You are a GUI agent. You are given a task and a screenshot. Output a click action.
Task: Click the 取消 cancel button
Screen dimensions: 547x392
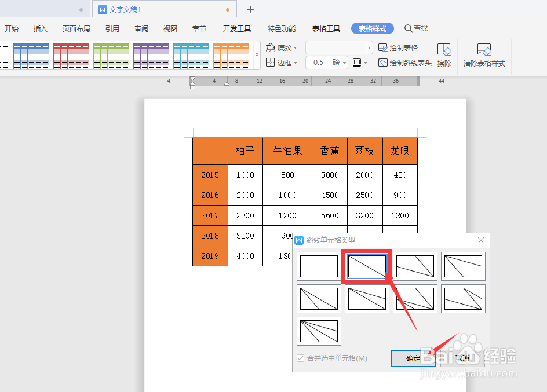point(461,358)
